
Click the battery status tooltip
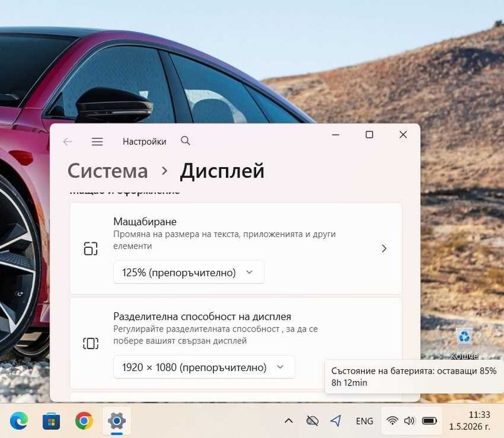point(414,377)
